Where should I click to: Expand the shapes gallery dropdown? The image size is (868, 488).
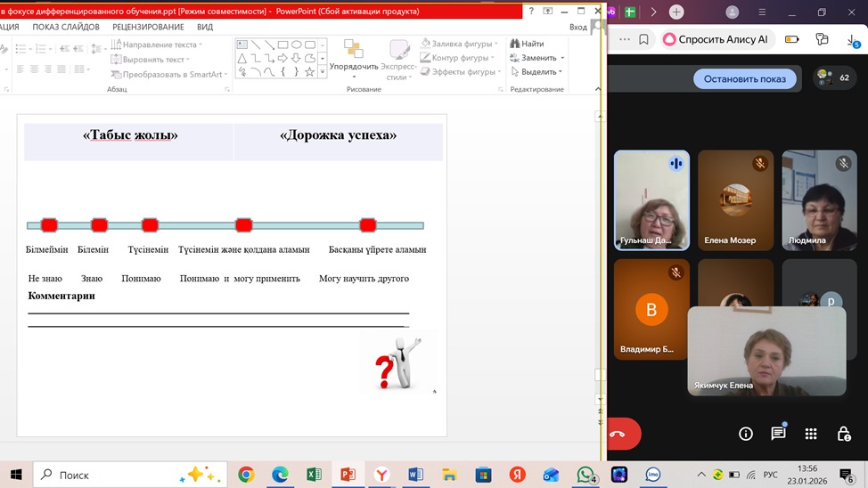[x=323, y=73]
